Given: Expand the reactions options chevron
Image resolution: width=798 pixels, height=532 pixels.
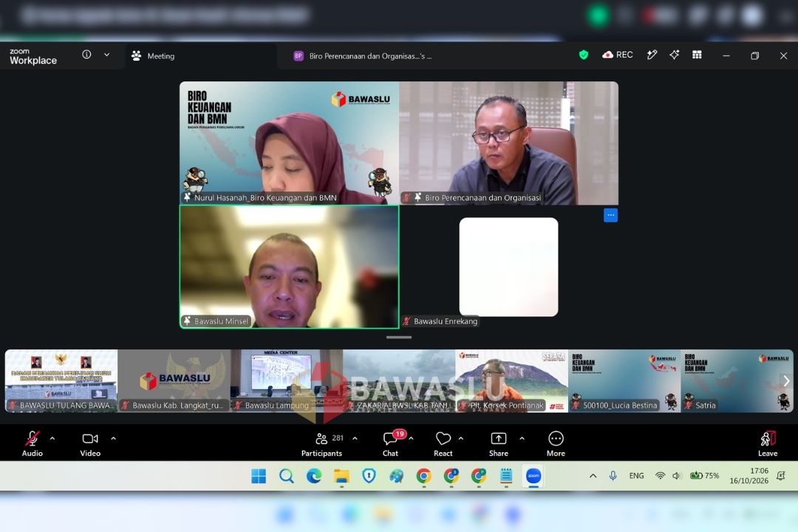Looking at the screenshot, I should coord(461,438).
